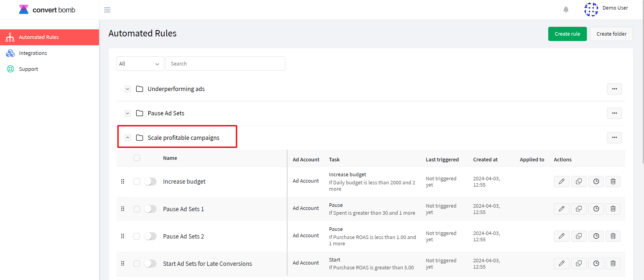Open the Integrations menu item
The image size is (644, 280).
(33, 53)
